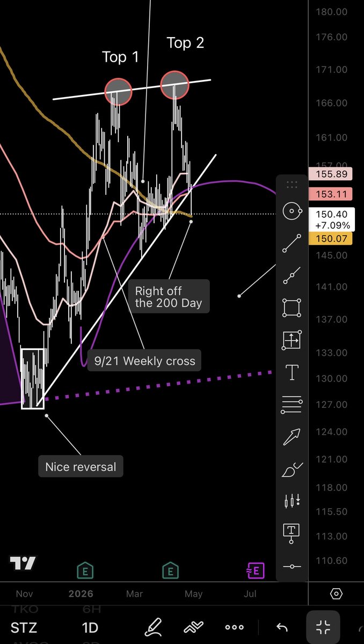Viewport: 364px width, 644px height.
Task: Tap the 180.00 label on price axis
Action: (331, 12)
